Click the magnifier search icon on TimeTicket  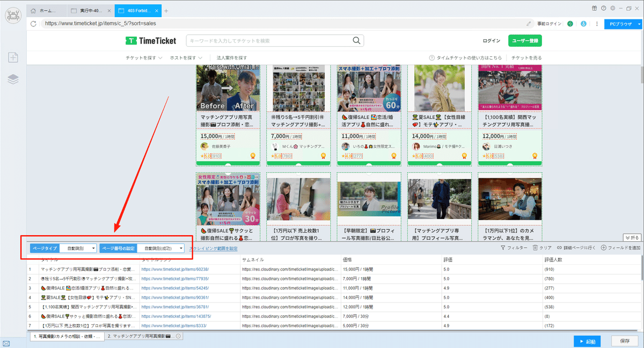(x=357, y=40)
